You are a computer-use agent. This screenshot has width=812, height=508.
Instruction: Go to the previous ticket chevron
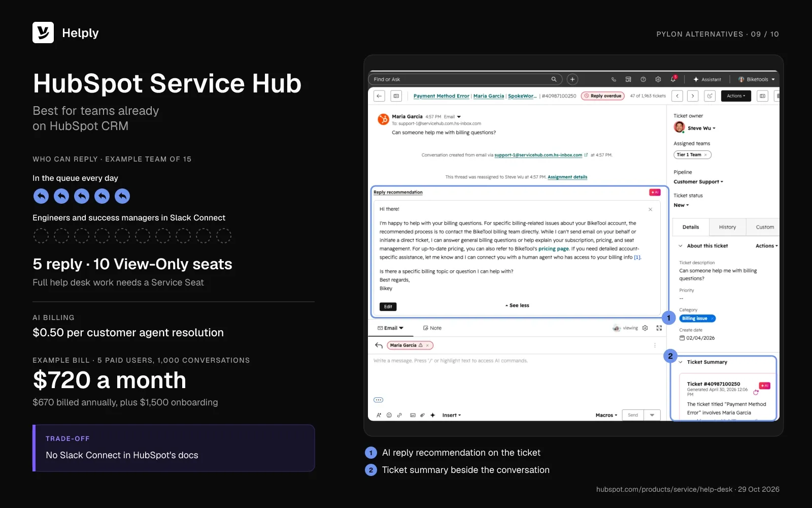coord(677,96)
